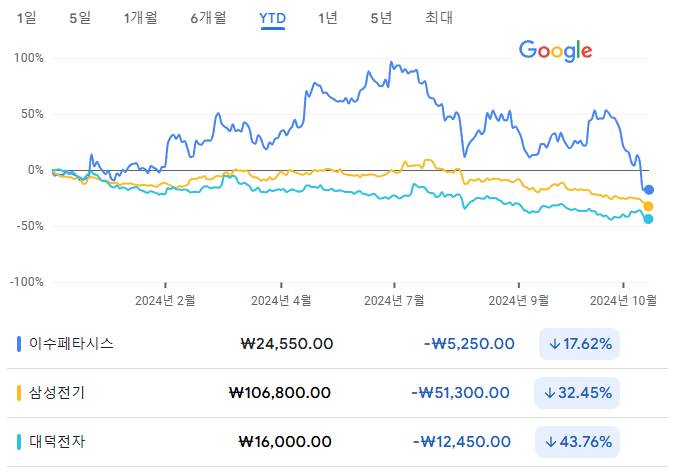The height and width of the screenshot is (475, 680).
Task: Select the 5년 range tab
Action: (381, 18)
